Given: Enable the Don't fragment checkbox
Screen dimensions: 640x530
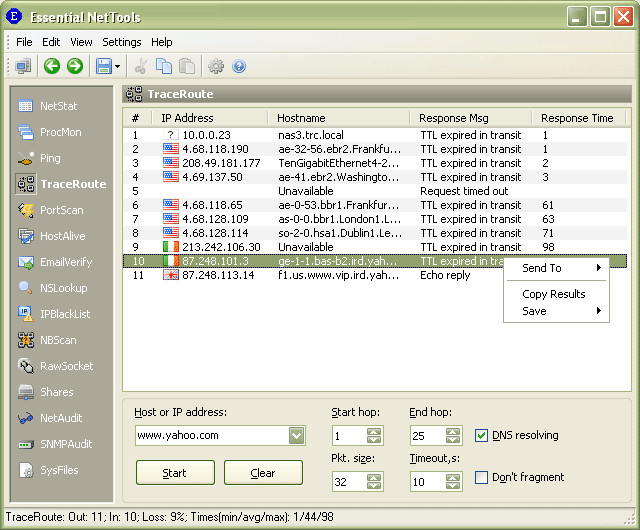Looking at the screenshot, I should [481, 477].
